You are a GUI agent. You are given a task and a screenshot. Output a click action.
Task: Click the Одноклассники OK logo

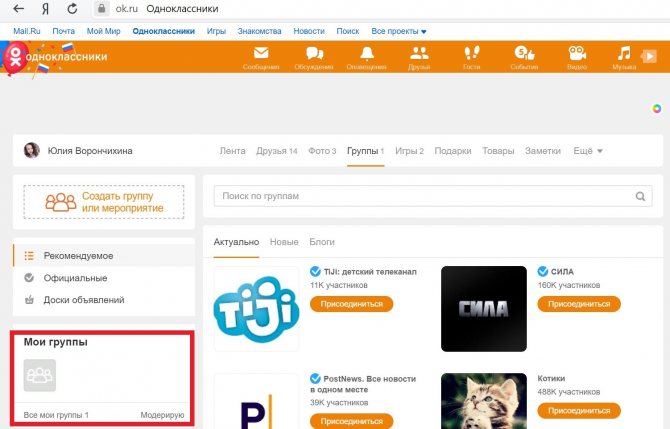click(x=15, y=57)
